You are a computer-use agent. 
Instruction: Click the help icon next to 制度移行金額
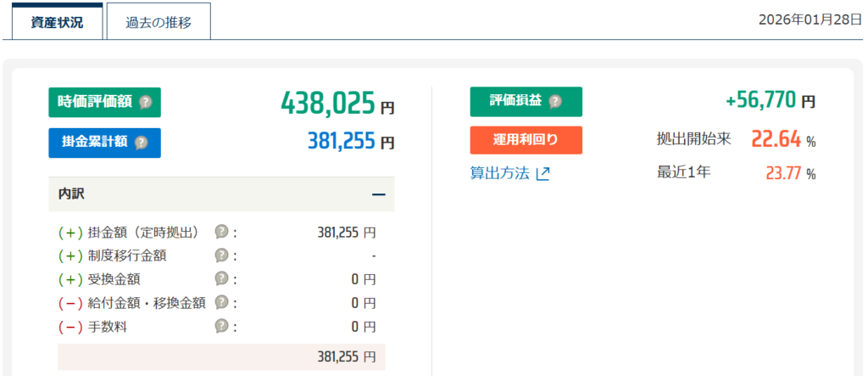pos(221,255)
